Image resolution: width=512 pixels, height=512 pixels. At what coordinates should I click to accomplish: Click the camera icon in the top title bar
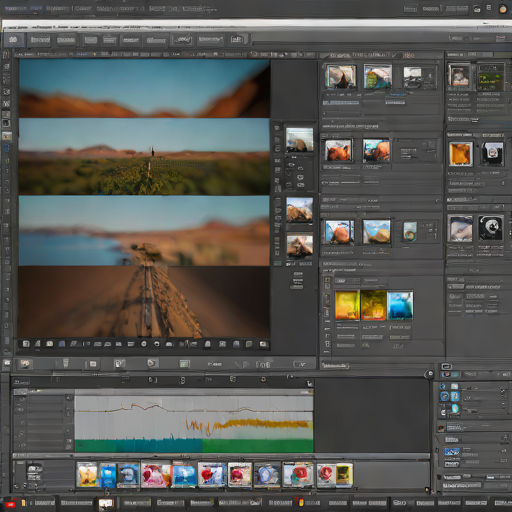477,9
